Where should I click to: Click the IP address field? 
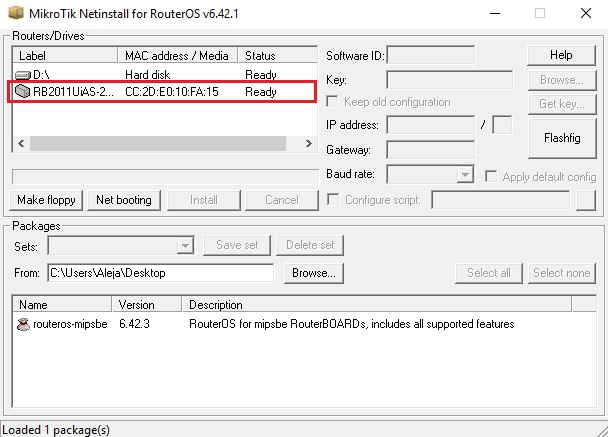[x=430, y=125]
